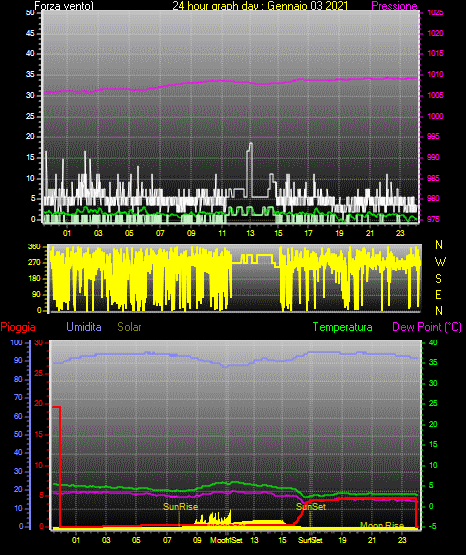Click the wind gust peak near hour 13
Image resolution: width=466 pixels, height=555 pixels.
[x=251, y=144]
